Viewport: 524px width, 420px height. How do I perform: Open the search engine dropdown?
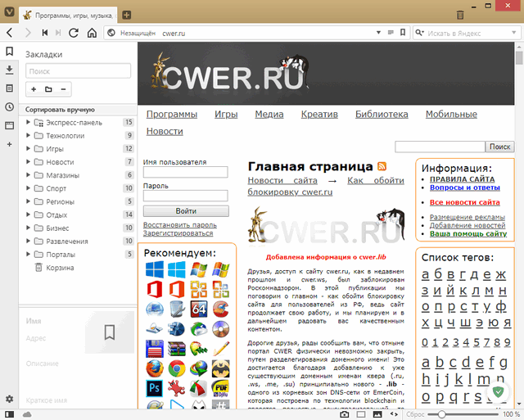click(x=422, y=33)
